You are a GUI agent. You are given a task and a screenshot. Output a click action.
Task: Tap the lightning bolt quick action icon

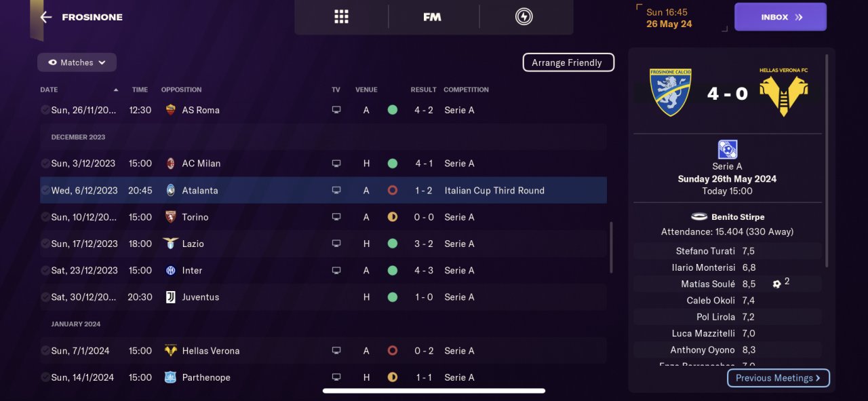[524, 17]
